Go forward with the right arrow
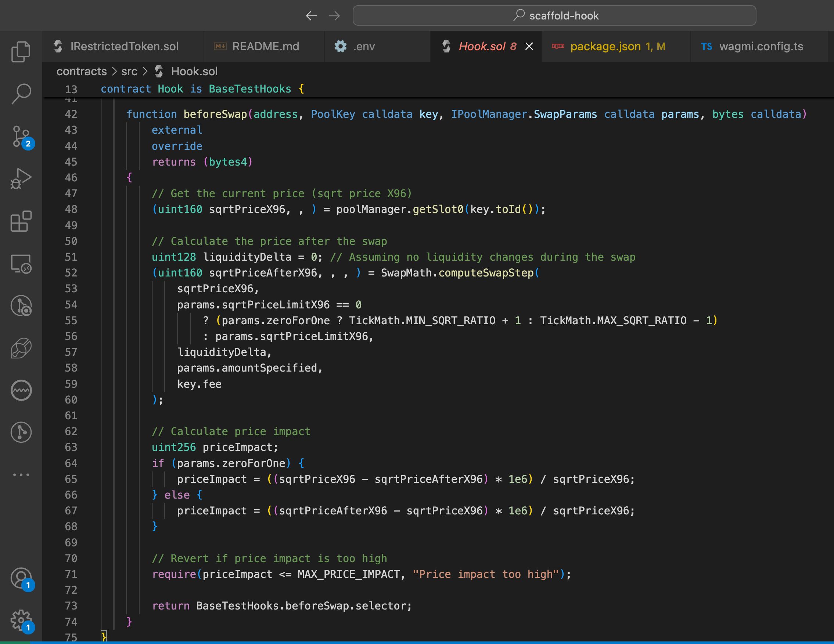 click(334, 16)
